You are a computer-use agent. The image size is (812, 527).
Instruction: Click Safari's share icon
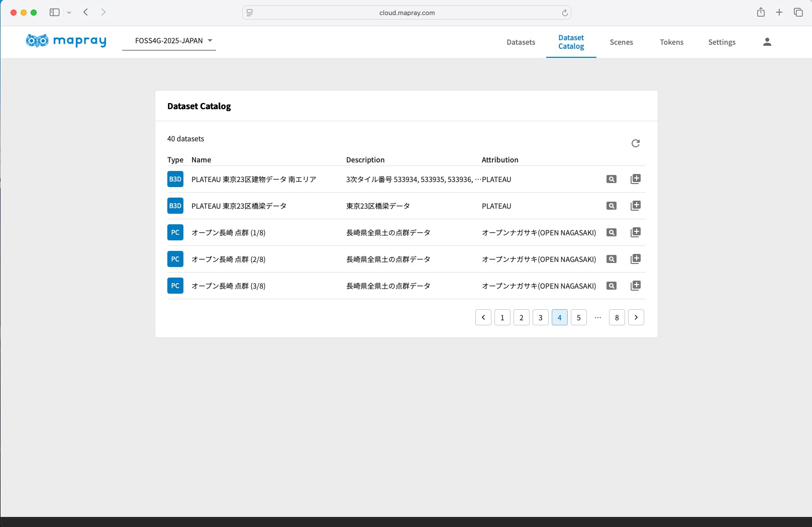761,13
